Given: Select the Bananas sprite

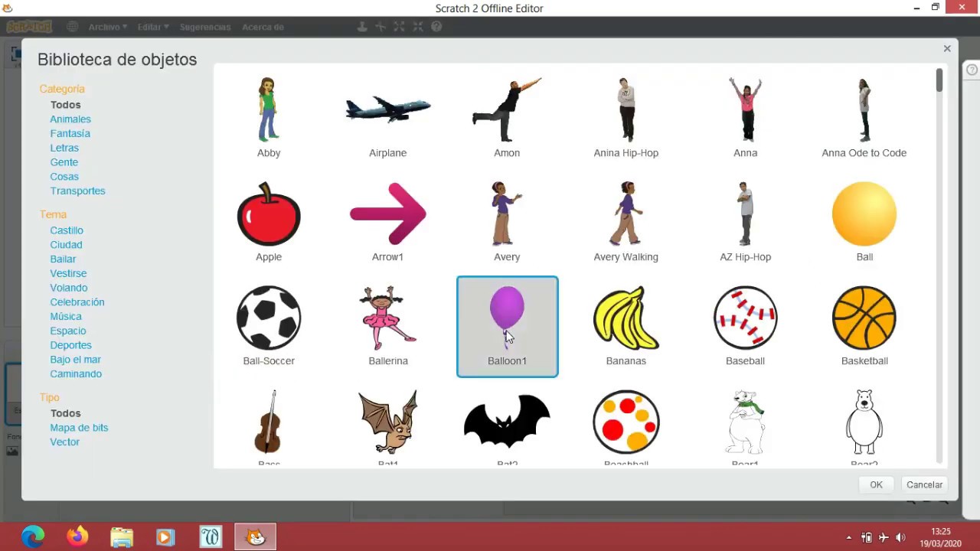Looking at the screenshot, I should (x=626, y=326).
